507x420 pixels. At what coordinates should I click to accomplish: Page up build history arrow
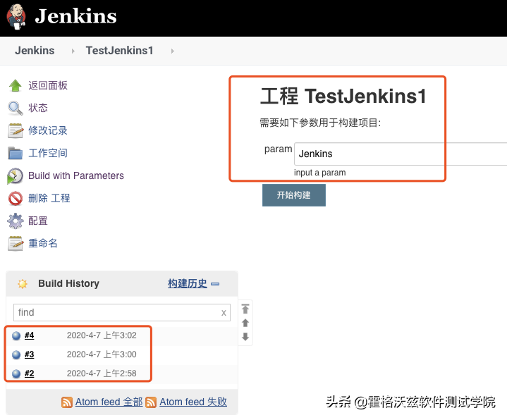(x=245, y=323)
